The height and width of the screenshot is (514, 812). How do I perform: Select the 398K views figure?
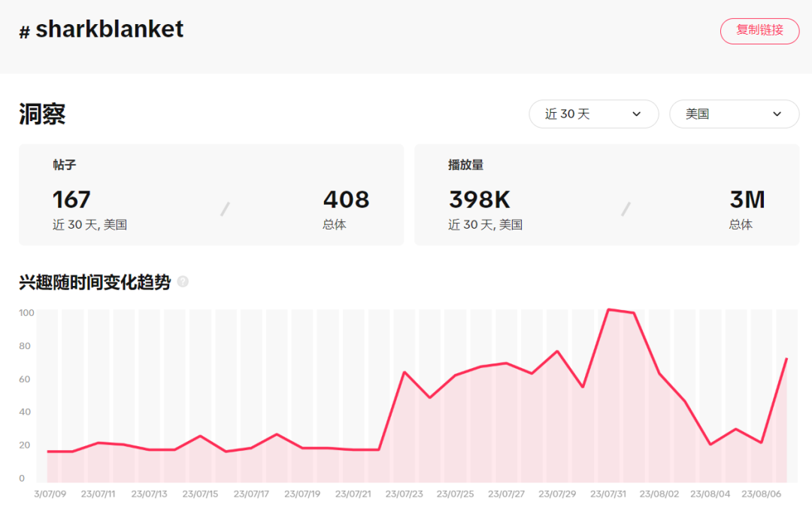[479, 199]
